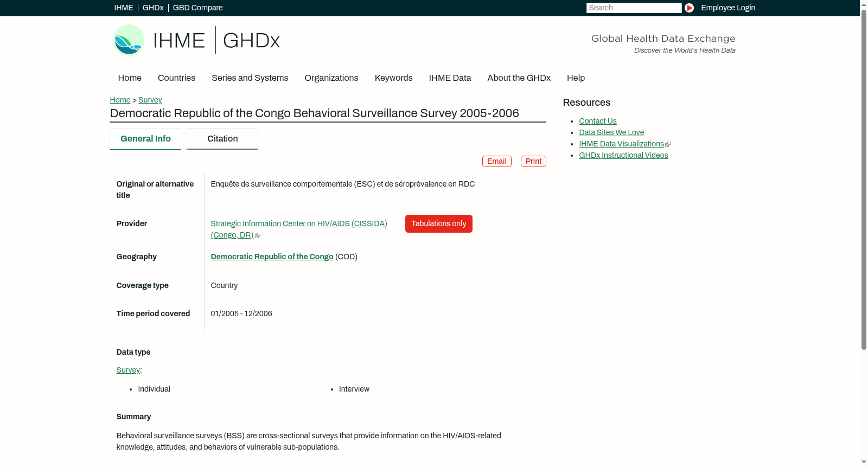Open the IHME link in top bar
Screen dimensions: 868x467
124,8
